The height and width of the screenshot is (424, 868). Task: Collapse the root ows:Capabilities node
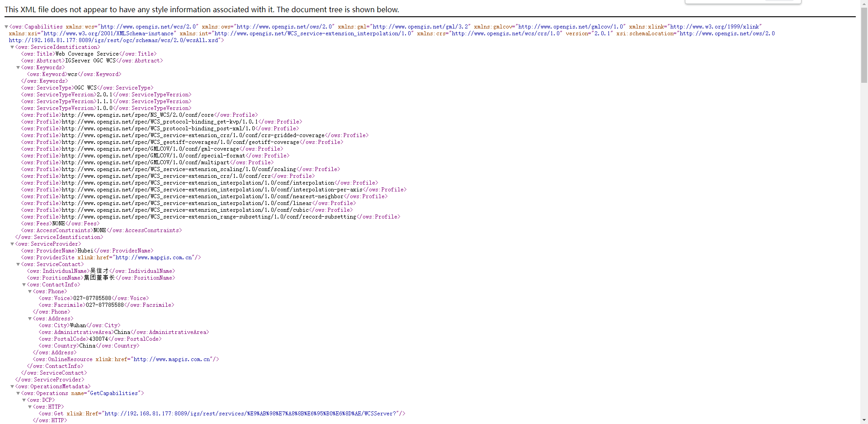[6, 27]
